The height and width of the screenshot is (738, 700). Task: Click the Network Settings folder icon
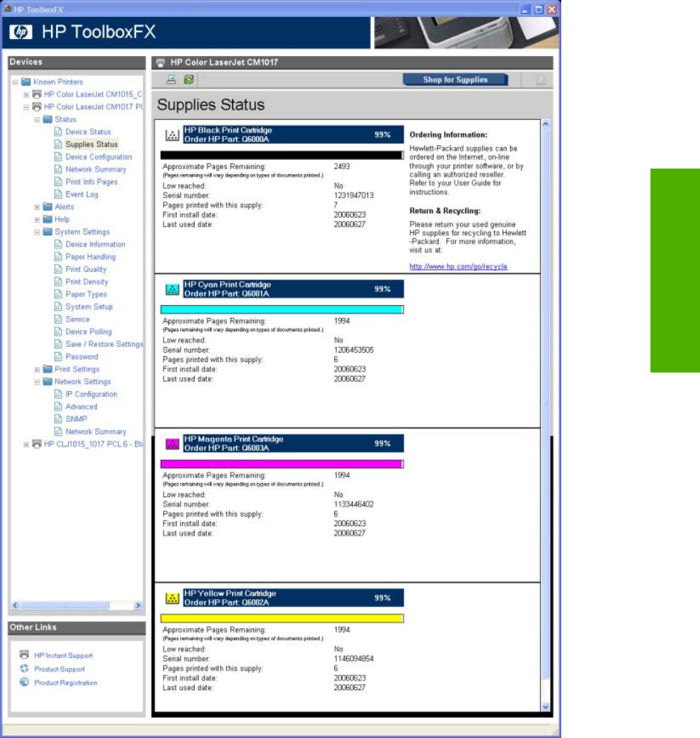(x=47, y=382)
